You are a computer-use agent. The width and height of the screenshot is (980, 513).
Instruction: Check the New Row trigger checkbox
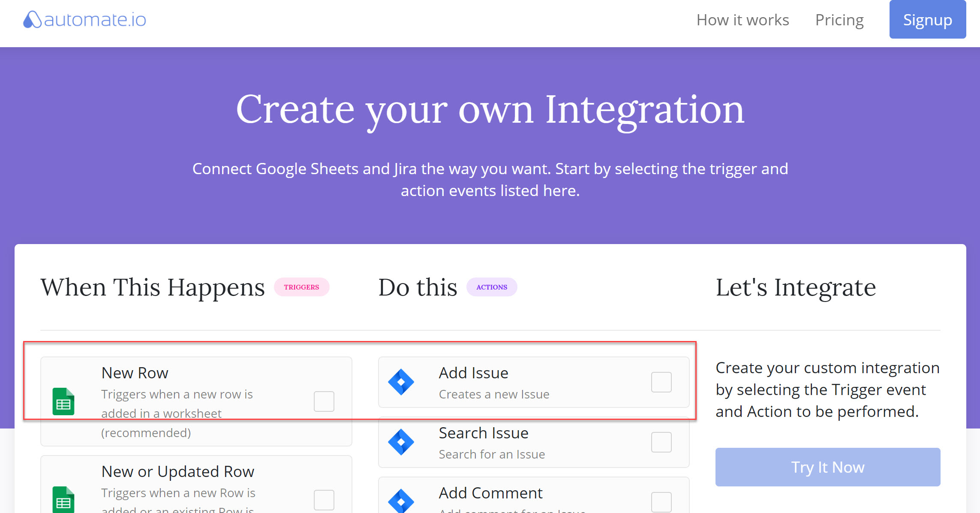pyautogui.click(x=324, y=401)
